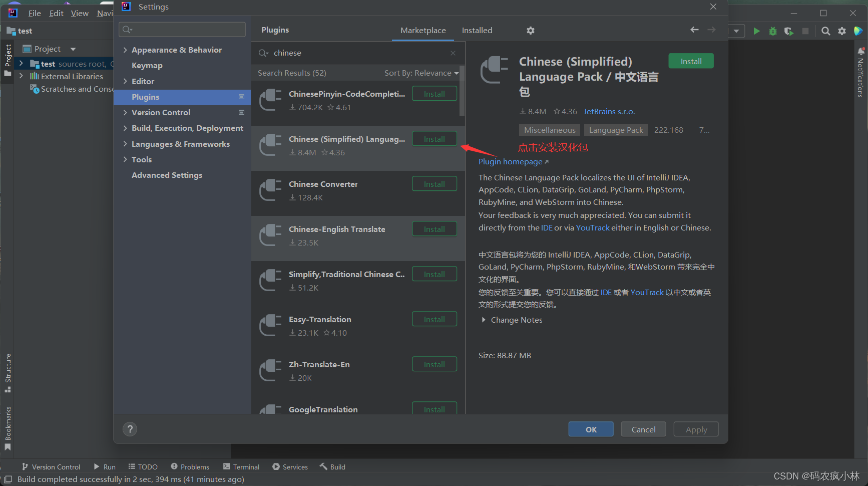Open the Plugin homepage link
Viewport: 868px width, 486px height.
coord(514,162)
